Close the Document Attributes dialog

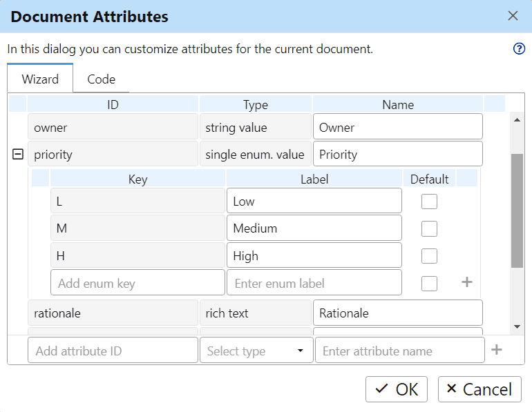click(x=513, y=16)
